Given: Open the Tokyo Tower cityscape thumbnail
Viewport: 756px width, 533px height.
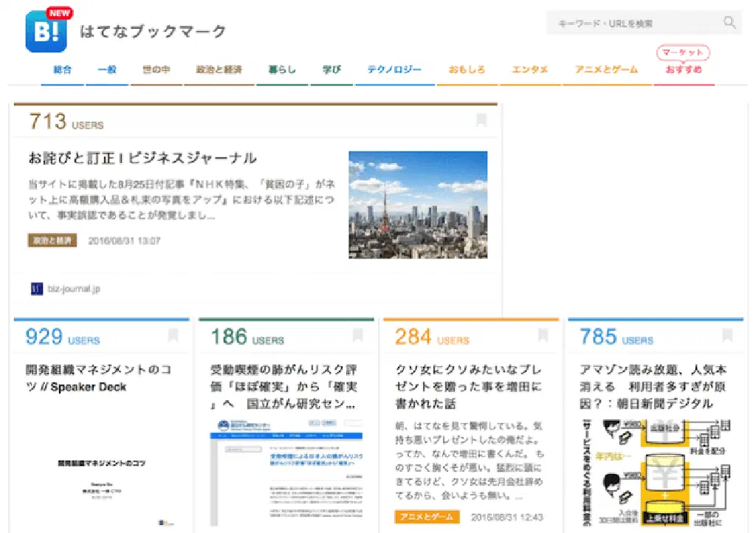Looking at the screenshot, I should 418,204.
